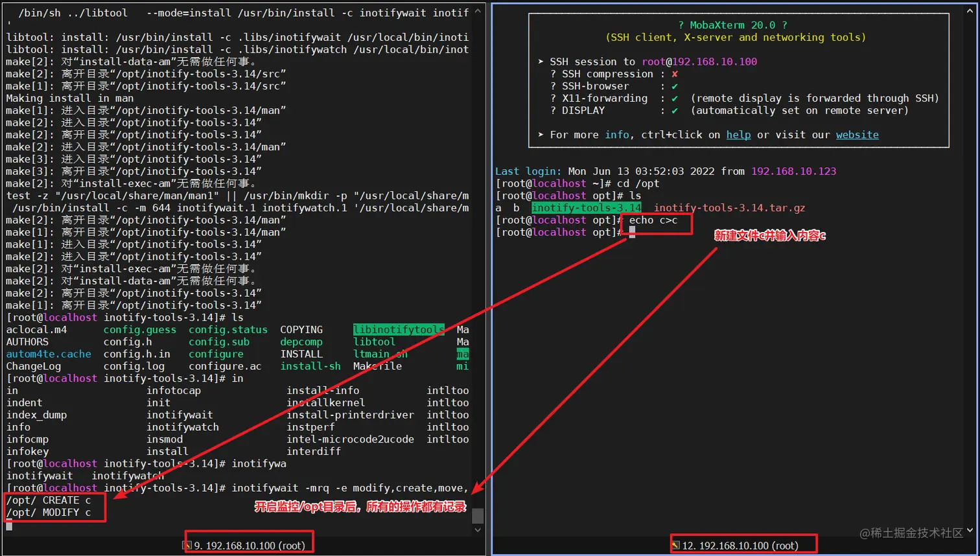Click the 'info' word in banner's last line

point(617,135)
